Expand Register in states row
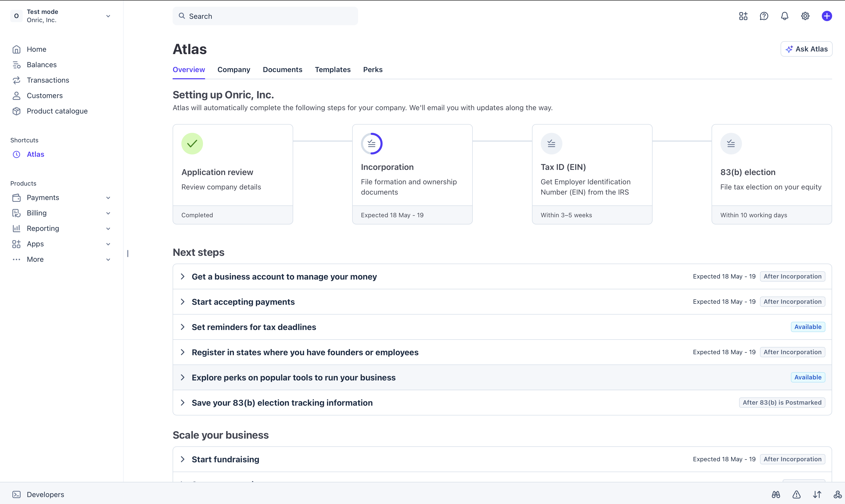The image size is (845, 504). 502,352
